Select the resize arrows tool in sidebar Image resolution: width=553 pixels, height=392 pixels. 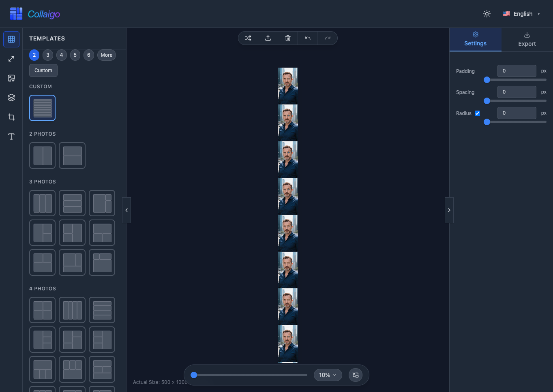[11, 59]
